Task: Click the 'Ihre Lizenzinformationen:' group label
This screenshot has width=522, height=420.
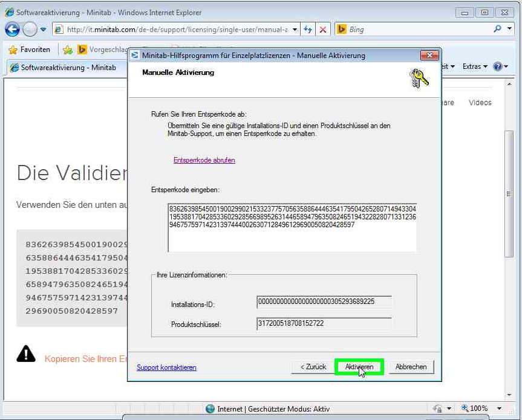Action: tap(192, 275)
